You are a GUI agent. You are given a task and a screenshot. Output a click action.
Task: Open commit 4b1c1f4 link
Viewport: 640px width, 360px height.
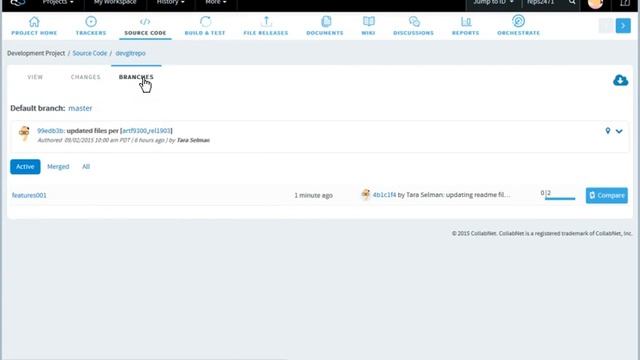point(384,195)
